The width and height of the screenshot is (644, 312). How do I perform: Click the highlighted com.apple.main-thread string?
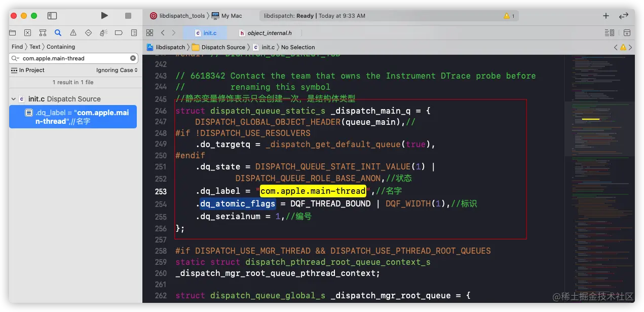point(313,191)
